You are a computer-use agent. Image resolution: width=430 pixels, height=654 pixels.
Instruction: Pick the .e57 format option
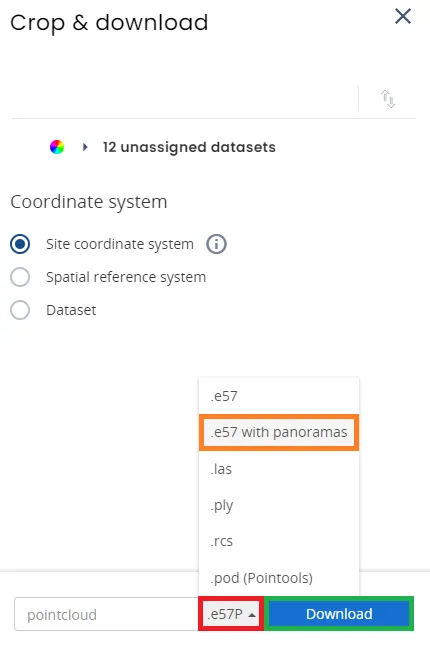[x=279, y=396]
